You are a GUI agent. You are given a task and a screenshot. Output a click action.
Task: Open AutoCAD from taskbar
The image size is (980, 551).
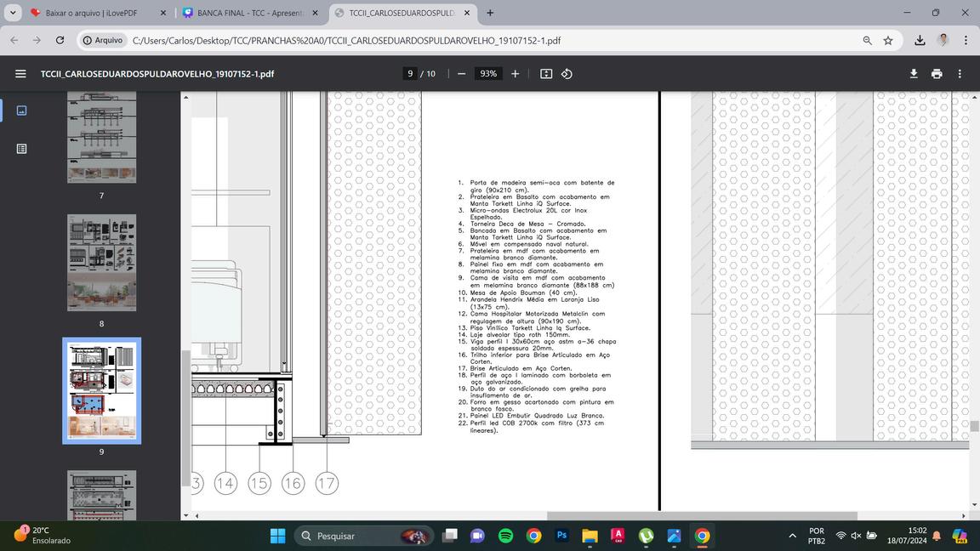click(x=618, y=536)
